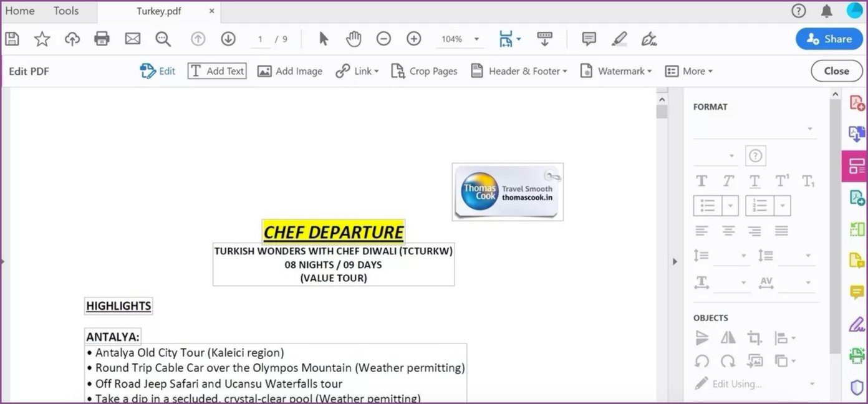Screen dimensions: 868x404
Task: Toggle italic text format
Action: point(728,181)
